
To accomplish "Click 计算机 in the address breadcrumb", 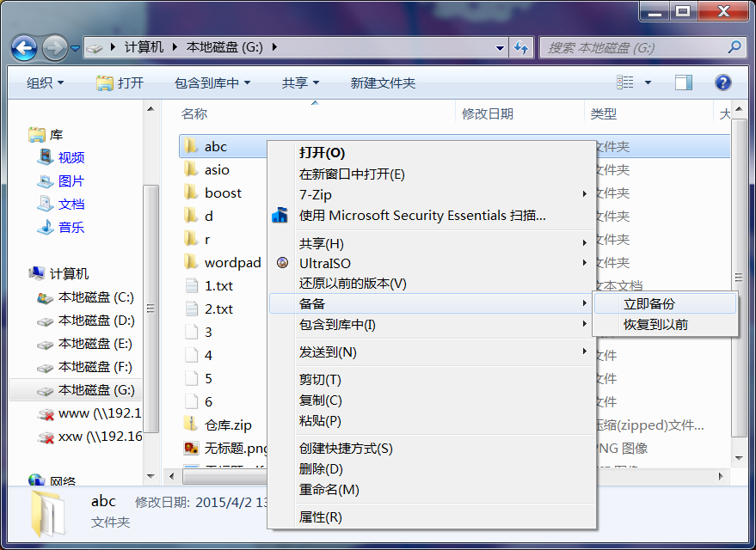I will (x=144, y=47).
